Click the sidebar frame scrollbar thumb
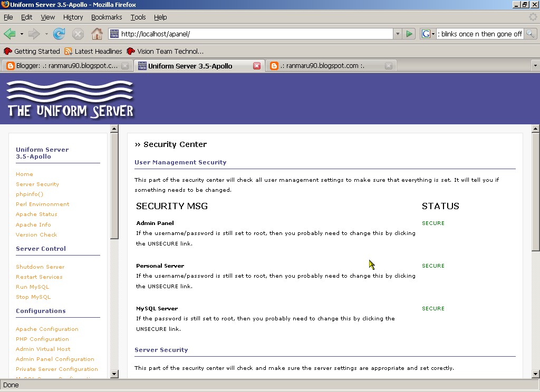The image size is (540, 392). [x=114, y=186]
